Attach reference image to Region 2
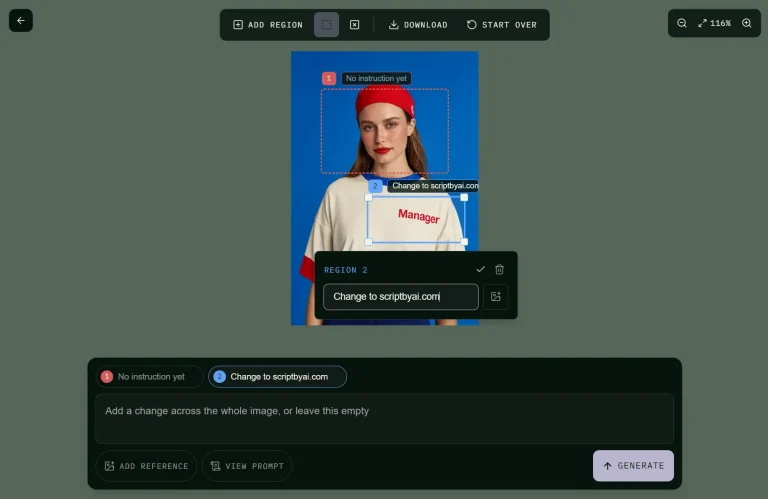This screenshot has width=768, height=499. (x=496, y=297)
